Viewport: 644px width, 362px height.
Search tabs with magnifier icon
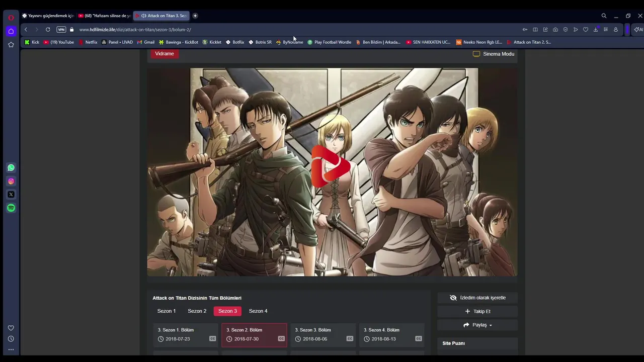click(x=604, y=16)
